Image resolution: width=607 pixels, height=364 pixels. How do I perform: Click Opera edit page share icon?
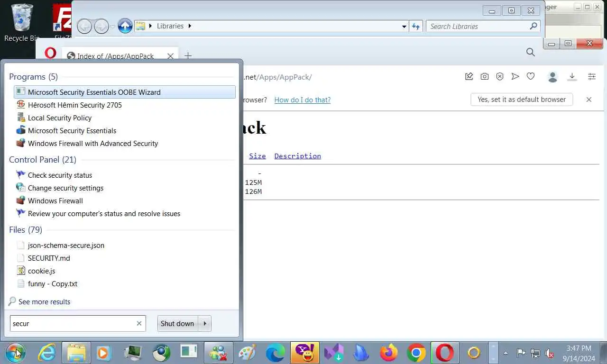[x=469, y=76]
